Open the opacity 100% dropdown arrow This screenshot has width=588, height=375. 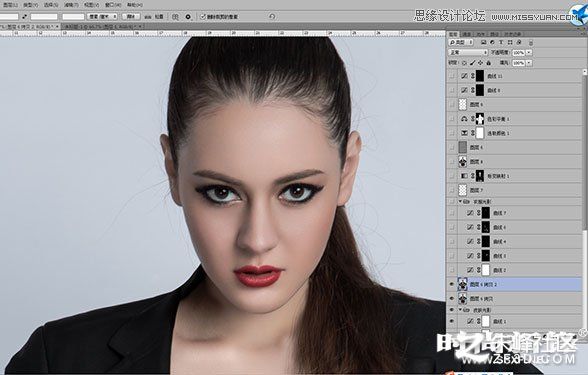(x=529, y=52)
